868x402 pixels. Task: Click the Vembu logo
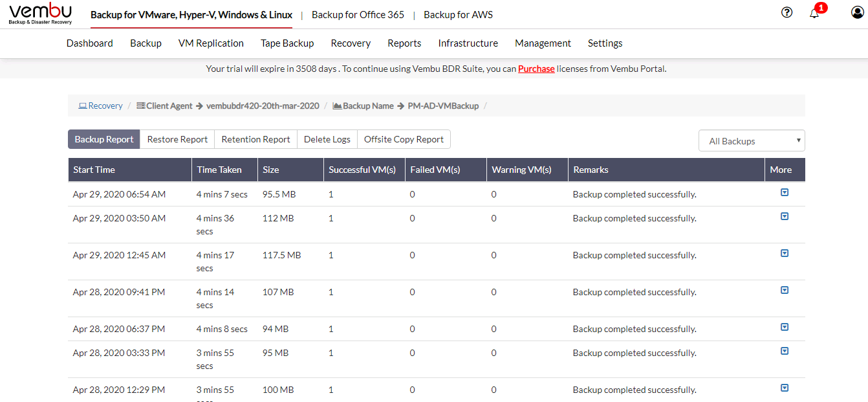coord(40,14)
